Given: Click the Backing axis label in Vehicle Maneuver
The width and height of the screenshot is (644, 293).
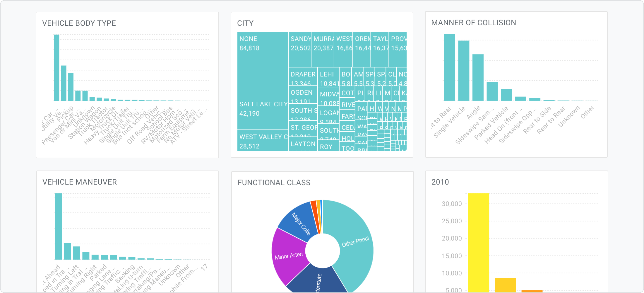Looking at the screenshot, I should click(125, 274).
